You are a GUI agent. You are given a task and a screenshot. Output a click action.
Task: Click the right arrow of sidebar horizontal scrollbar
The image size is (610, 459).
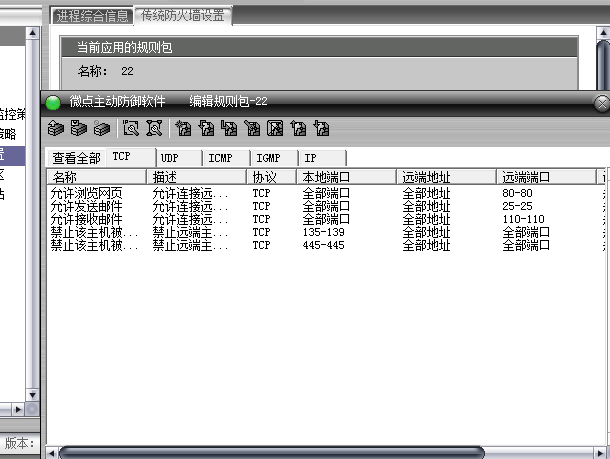pos(18,409)
